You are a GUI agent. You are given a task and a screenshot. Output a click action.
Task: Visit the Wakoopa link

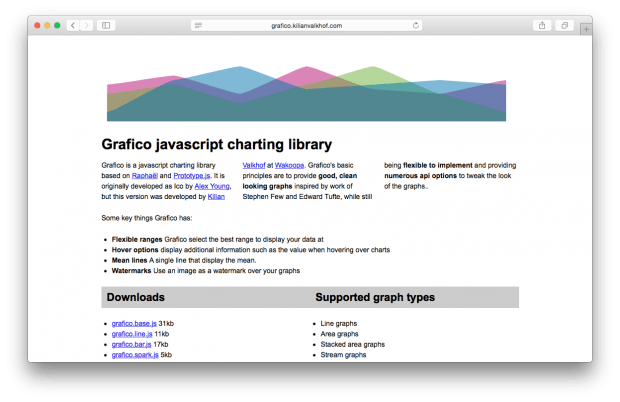tap(288, 164)
